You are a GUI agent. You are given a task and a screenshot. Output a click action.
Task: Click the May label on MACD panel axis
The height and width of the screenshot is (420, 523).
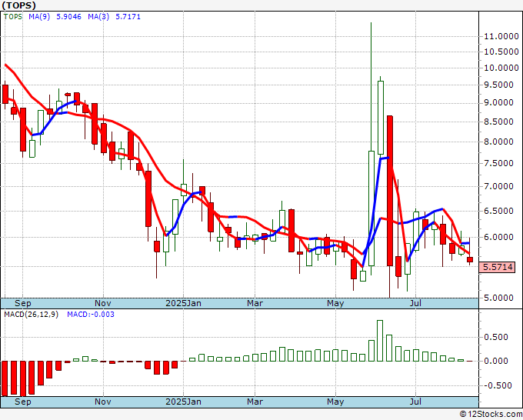(335, 402)
